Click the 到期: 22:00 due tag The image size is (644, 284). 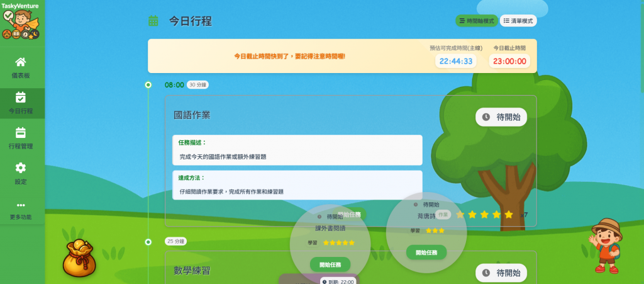point(337,282)
